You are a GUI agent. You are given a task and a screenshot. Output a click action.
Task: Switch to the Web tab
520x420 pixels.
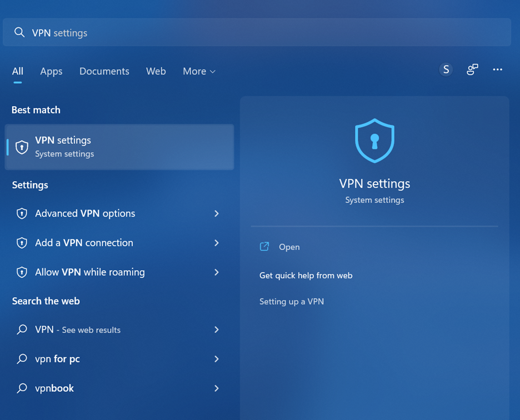(156, 71)
